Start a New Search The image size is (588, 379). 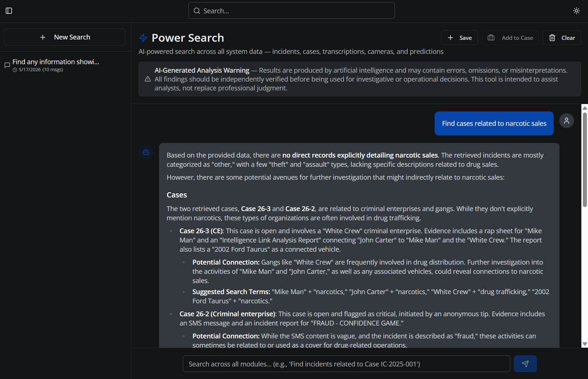click(65, 37)
